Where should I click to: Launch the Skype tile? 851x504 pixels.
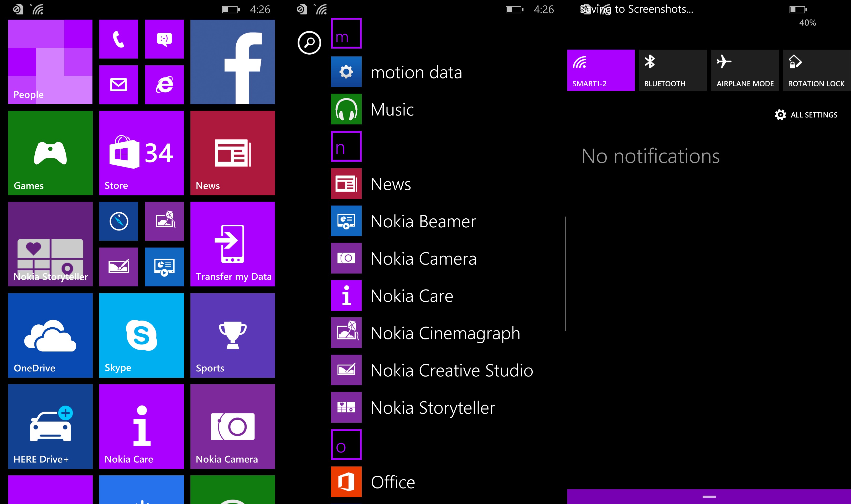[141, 335]
